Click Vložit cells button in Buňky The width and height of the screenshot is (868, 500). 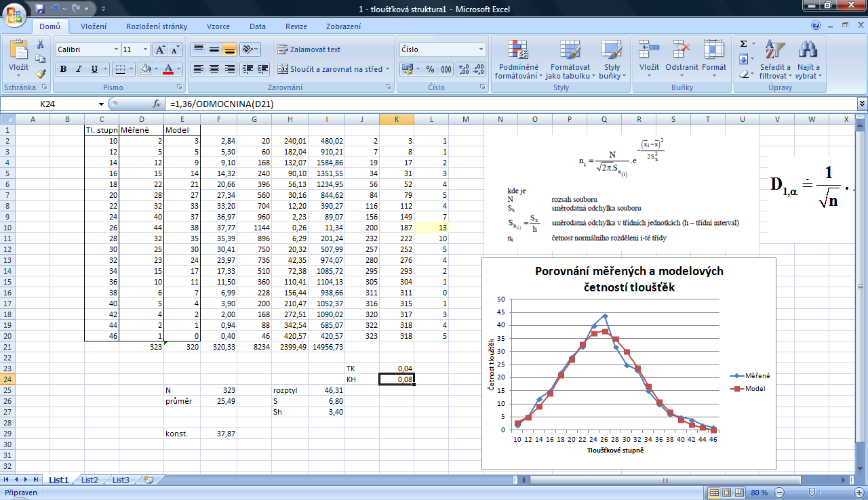pos(649,60)
